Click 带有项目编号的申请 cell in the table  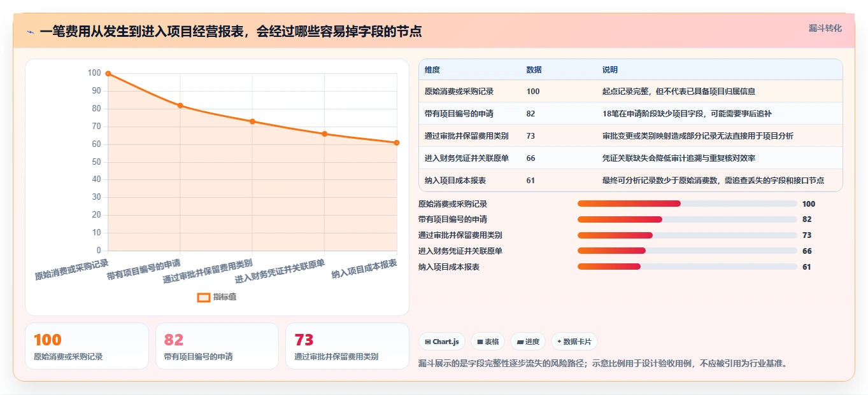pos(459,113)
